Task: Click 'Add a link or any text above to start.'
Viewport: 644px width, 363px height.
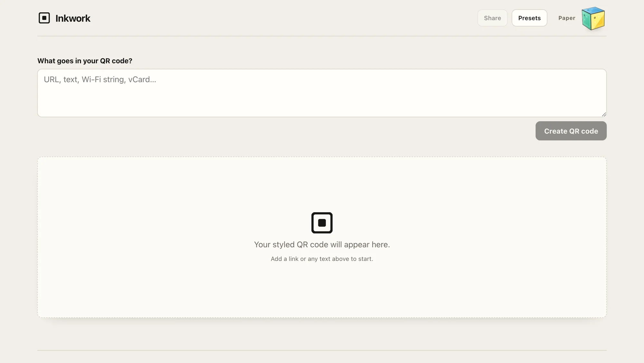Action: tap(322, 259)
